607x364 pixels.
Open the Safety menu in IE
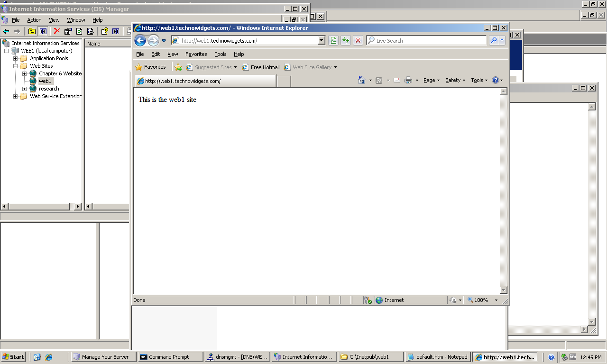coord(455,80)
